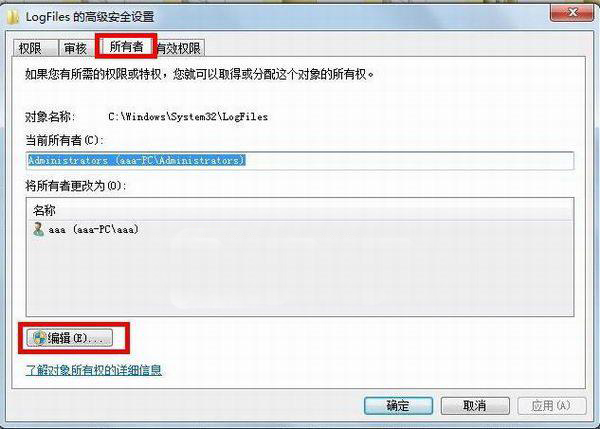Screen dimensions: 600x429
Task: Click the folder icon in the title bar
Action: 13,17
